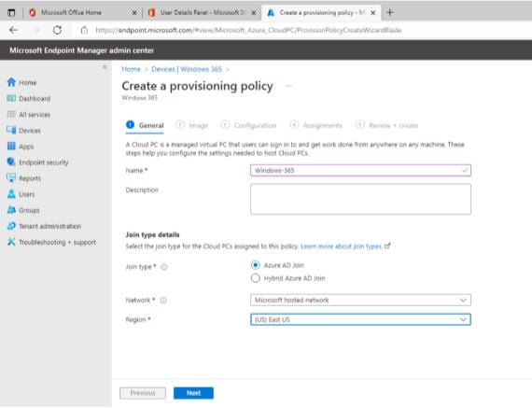
Task: Follow the Devices | Windows 365 breadcrumb
Action: coord(187,69)
